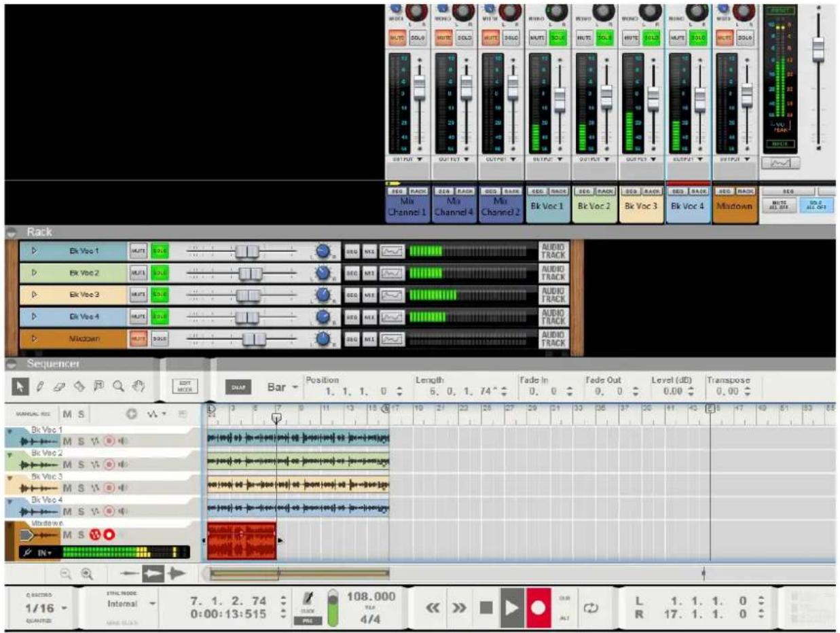Screen dimensions: 840x633
Task: Click the Bk Voc 3 audio clip in timeline
Action: [x=298, y=486]
